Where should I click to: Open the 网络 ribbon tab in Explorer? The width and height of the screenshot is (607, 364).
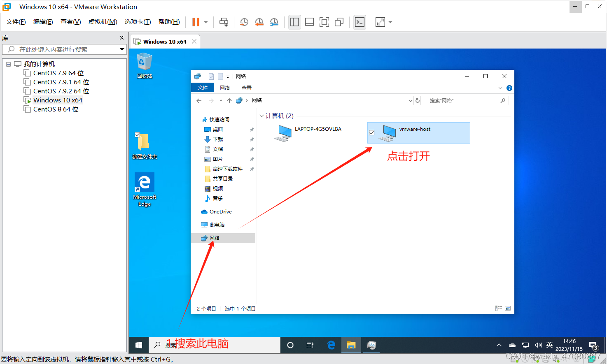[225, 88]
